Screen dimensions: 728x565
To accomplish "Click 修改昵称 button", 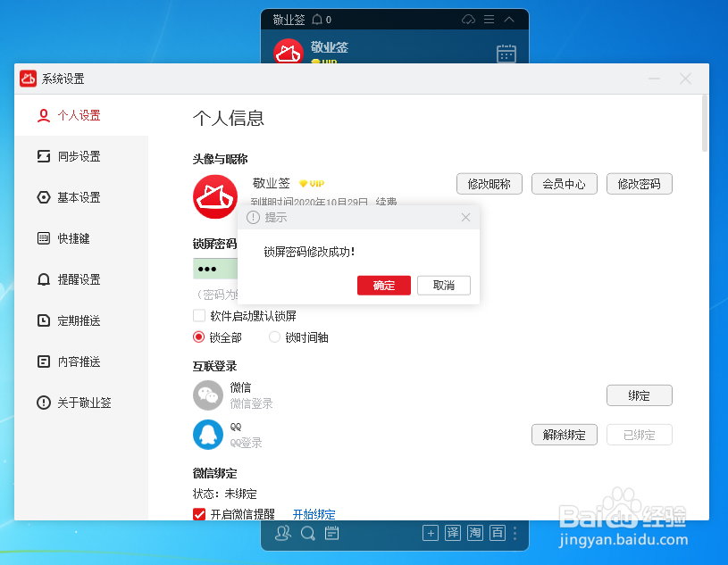I will [490, 184].
